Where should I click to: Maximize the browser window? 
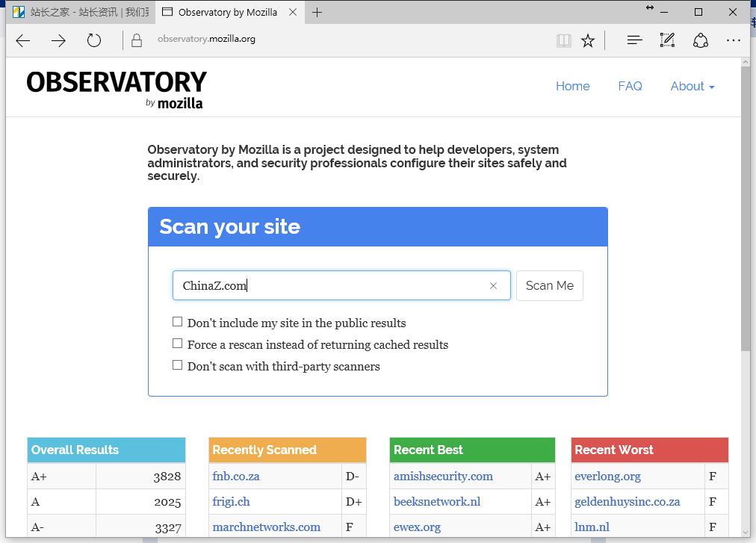698,12
